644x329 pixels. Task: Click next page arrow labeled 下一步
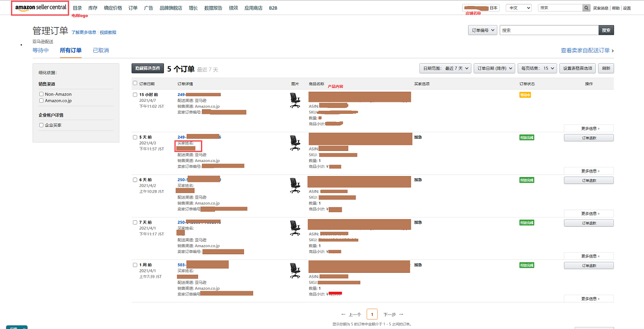click(393, 314)
